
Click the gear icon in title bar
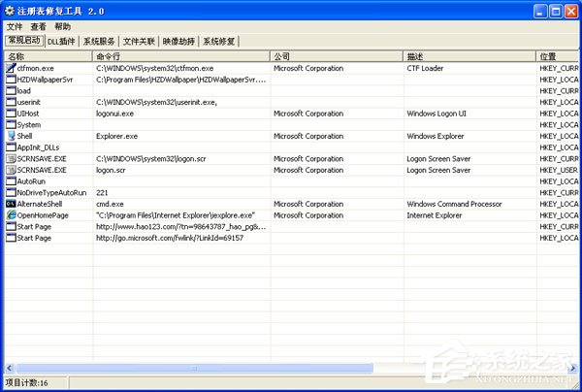tap(10, 11)
